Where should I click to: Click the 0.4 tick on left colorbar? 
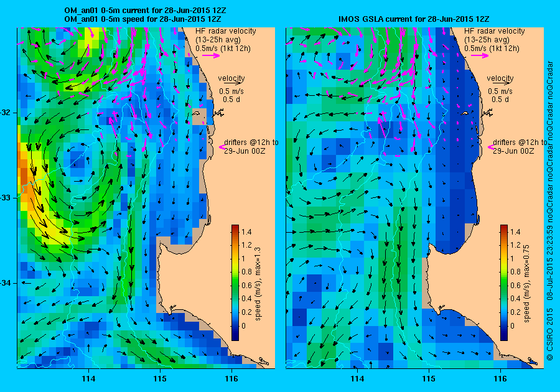[x=246, y=299]
